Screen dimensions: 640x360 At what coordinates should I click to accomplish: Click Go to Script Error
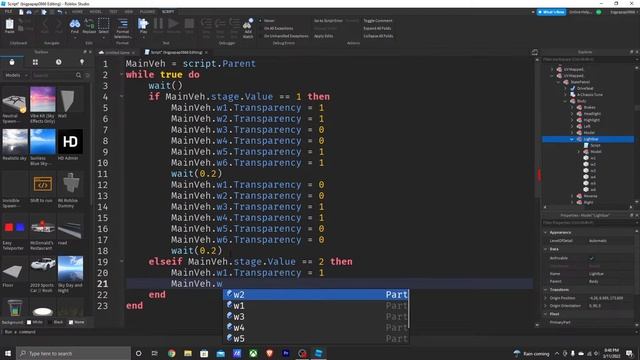pos(328,20)
